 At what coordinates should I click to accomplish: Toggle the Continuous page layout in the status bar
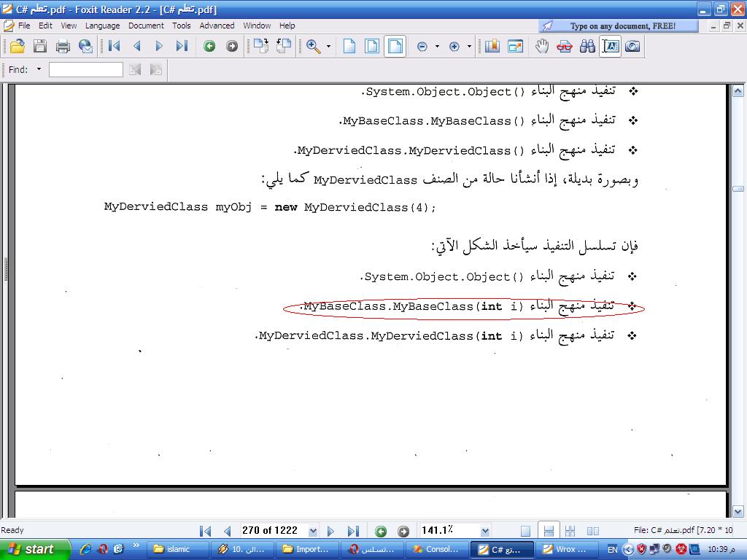[x=549, y=531]
